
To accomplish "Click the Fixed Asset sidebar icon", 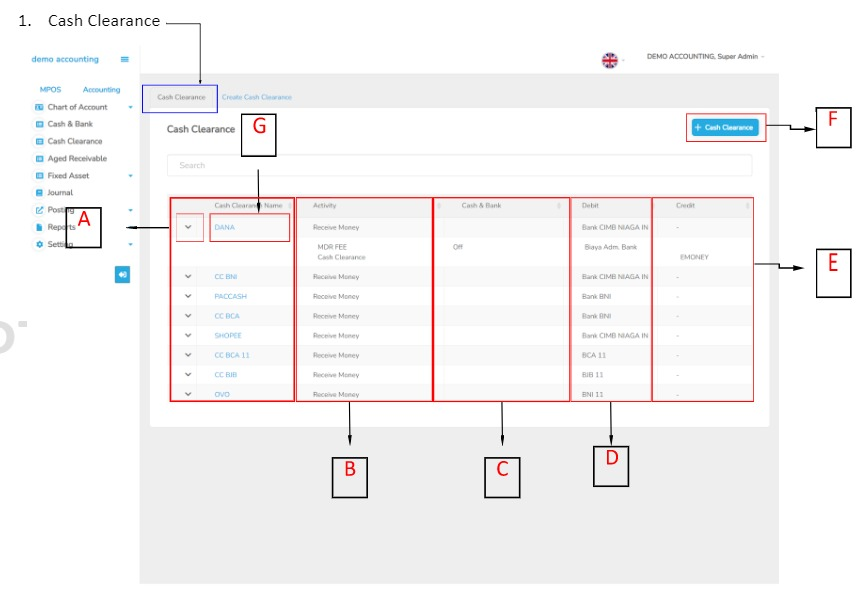I will [39, 176].
